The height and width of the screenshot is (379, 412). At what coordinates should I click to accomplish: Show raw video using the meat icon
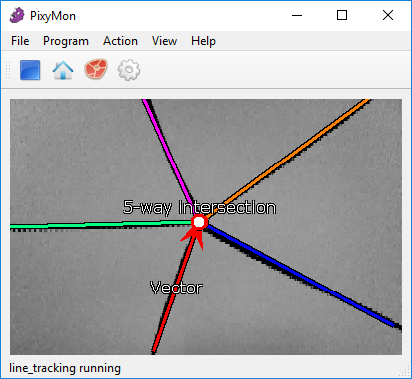96,69
